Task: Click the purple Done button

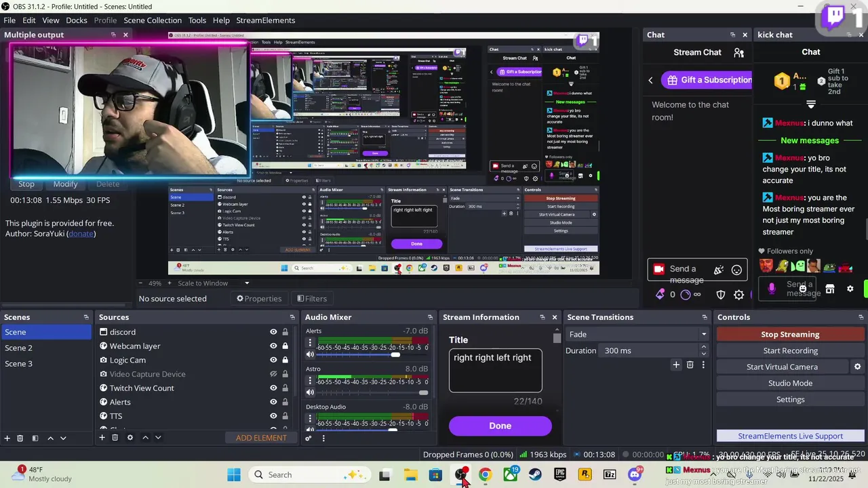Action: pos(500,426)
